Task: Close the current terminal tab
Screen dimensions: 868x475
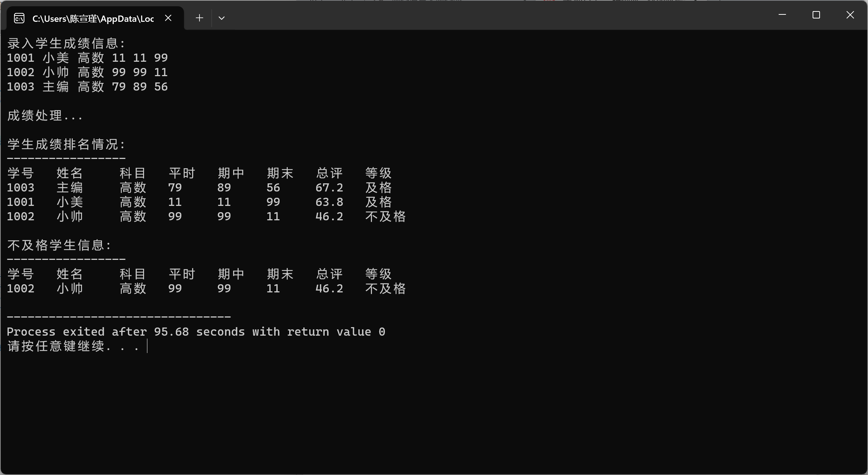Action: coord(168,18)
